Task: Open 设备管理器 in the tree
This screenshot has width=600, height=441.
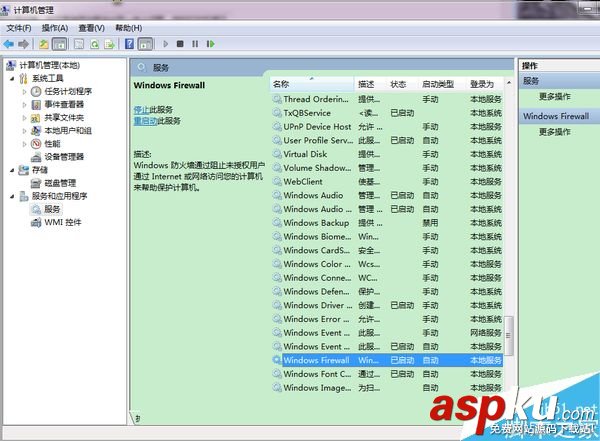Action: 64,157
